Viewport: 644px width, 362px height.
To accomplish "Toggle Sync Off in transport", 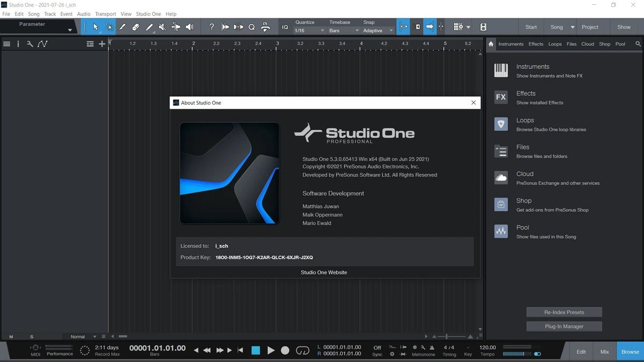I will (377, 348).
